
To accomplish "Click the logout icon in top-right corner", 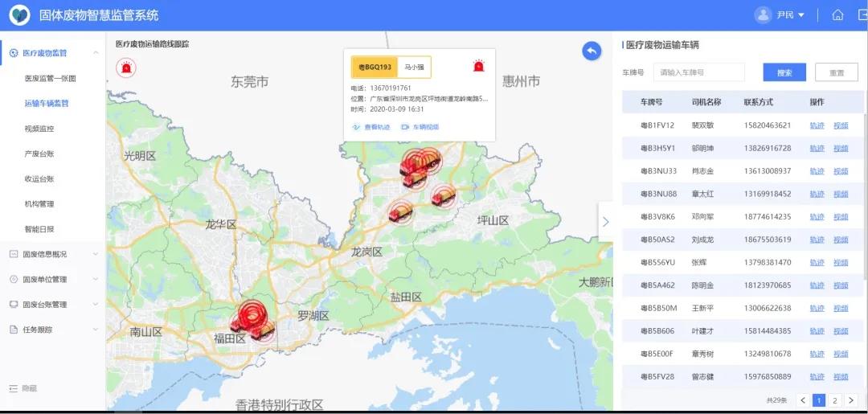I will [862, 15].
